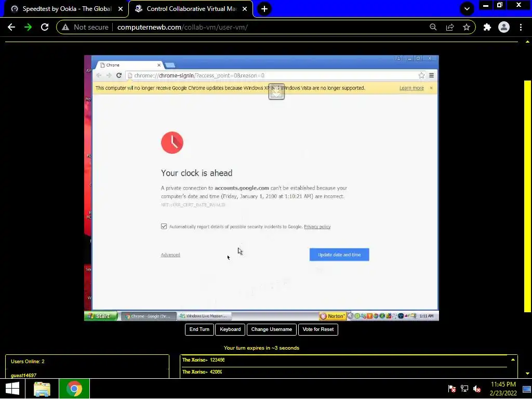
Task: Click the VM back arrow button
Action: coord(99,75)
